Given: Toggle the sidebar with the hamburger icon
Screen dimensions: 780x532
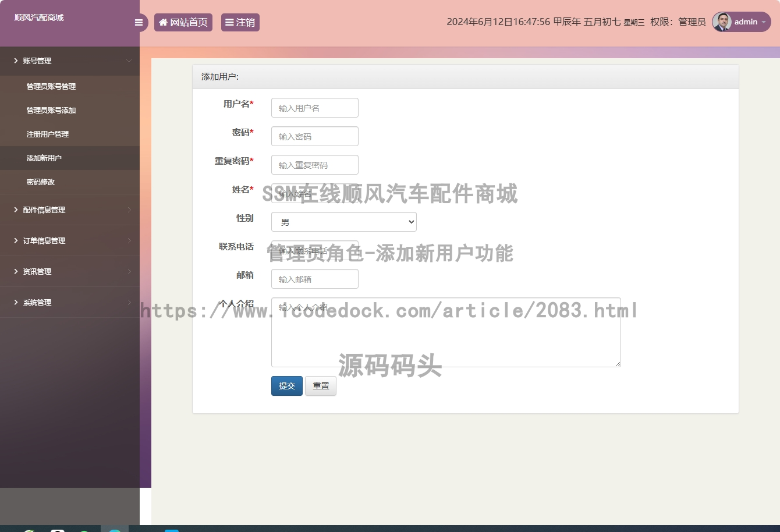Looking at the screenshot, I should coord(139,23).
